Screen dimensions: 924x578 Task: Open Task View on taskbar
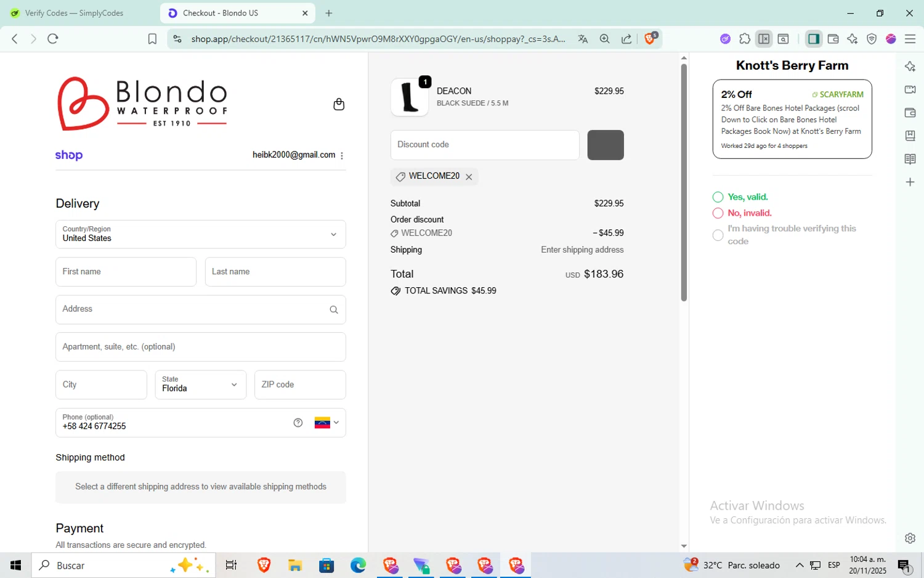point(231,565)
